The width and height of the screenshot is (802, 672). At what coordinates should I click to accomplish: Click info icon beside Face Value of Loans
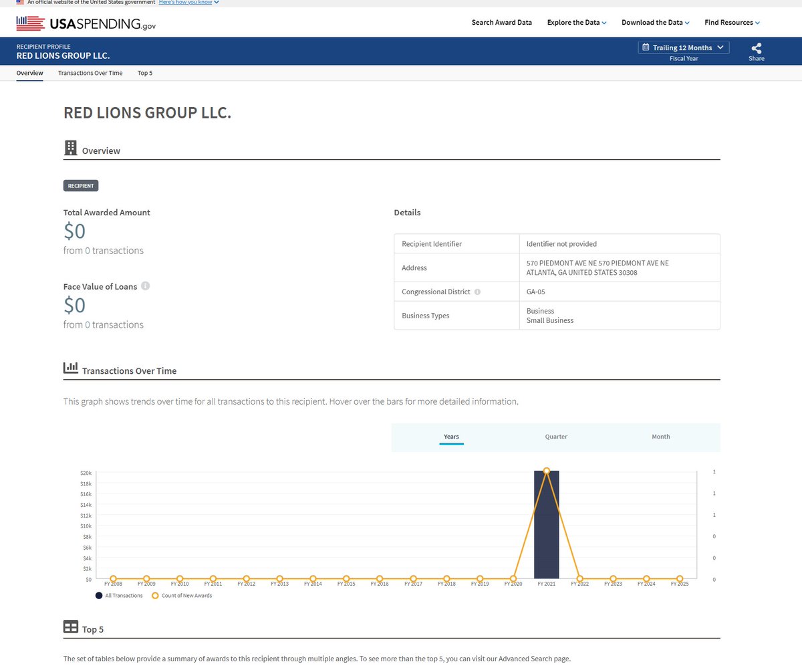[x=145, y=286]
